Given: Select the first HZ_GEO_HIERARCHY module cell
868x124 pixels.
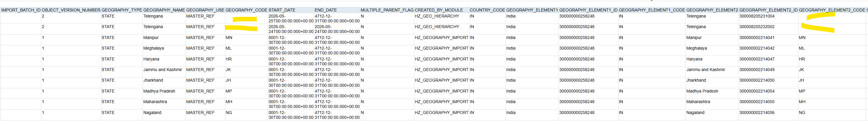Looking at the screenshot, I should [x=441, y=18].
